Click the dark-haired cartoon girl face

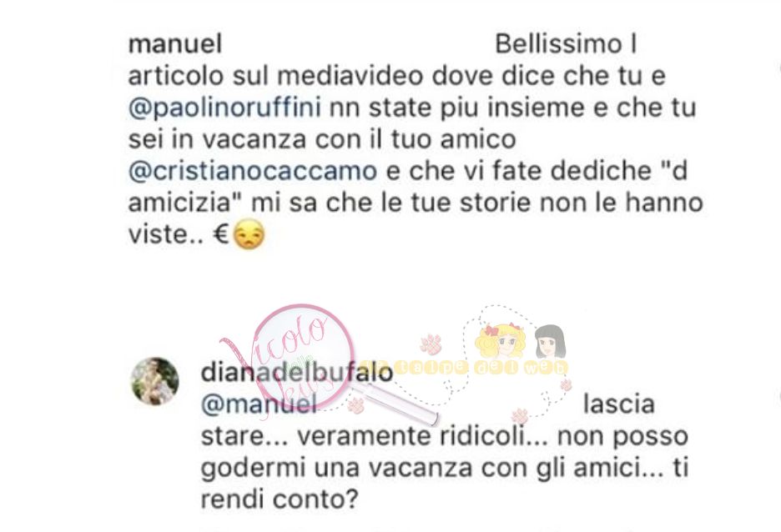pos(550,341)
